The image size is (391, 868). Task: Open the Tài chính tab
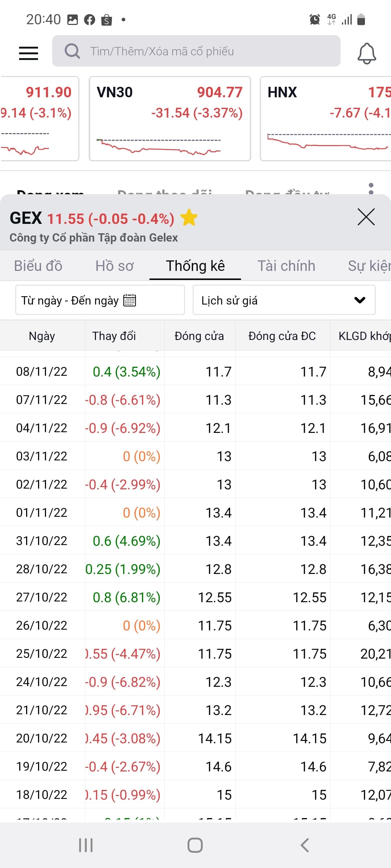tap(286, 266)
